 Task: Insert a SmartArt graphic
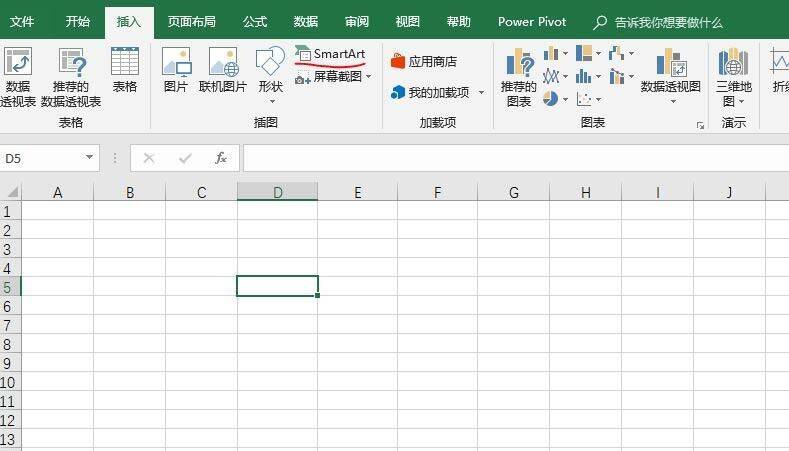pyautogui.click(x=330, y=54)
